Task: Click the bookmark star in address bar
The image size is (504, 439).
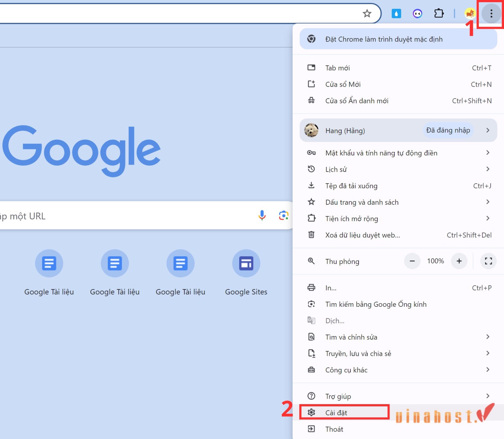Action: tap(367, 13)
